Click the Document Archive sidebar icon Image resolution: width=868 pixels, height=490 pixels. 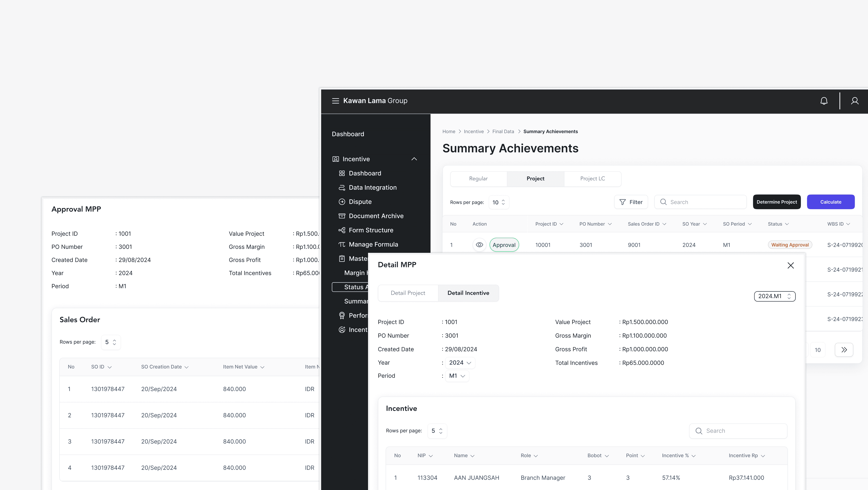click(342, 216)
